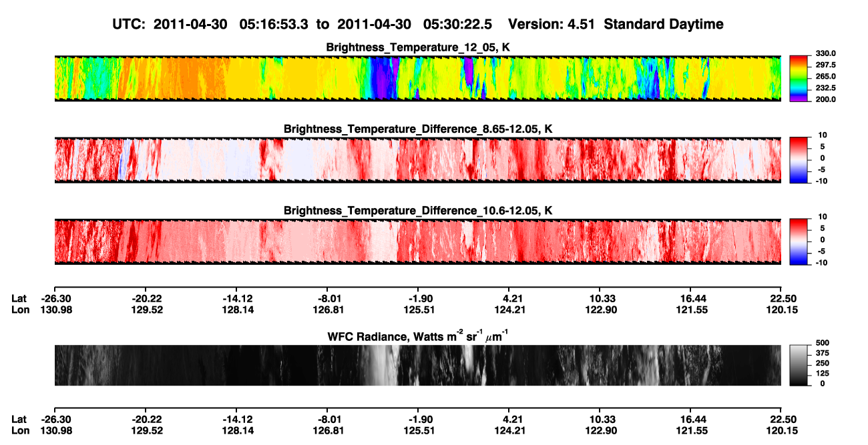Click the '330.0' colorbar tick label
The width and height of the screenshot is (868, 445).
826,54
